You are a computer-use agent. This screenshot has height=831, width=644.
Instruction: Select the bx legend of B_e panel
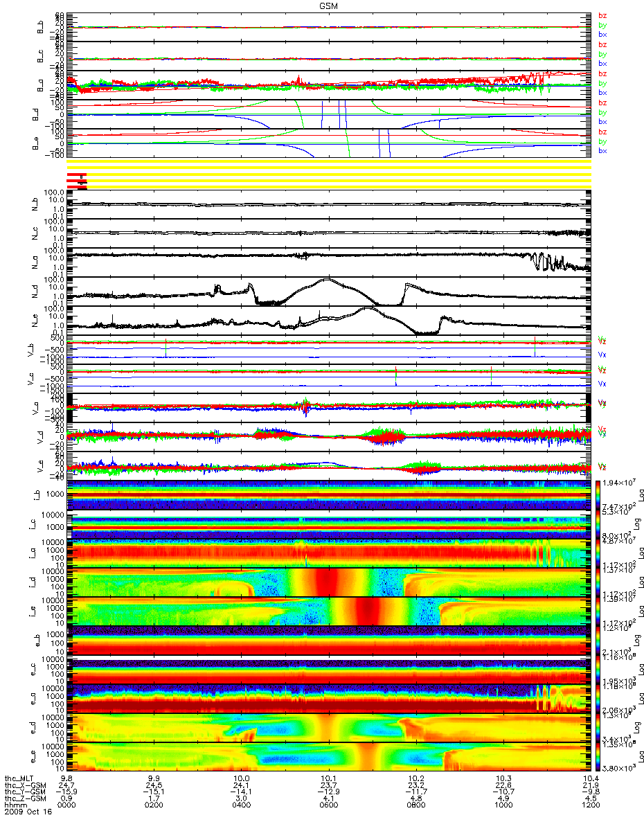pyautogui.click(x=602, y=151)
